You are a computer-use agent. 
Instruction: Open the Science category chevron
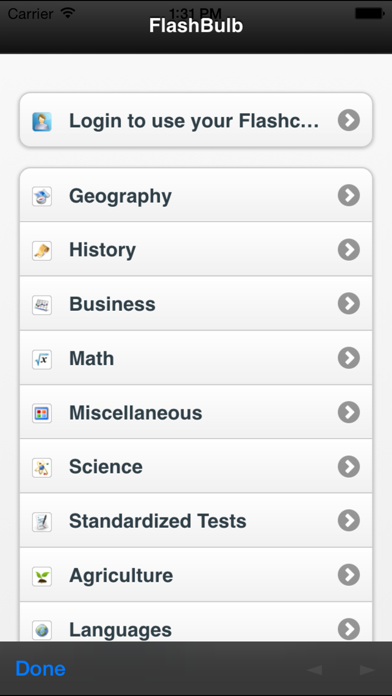349,467
